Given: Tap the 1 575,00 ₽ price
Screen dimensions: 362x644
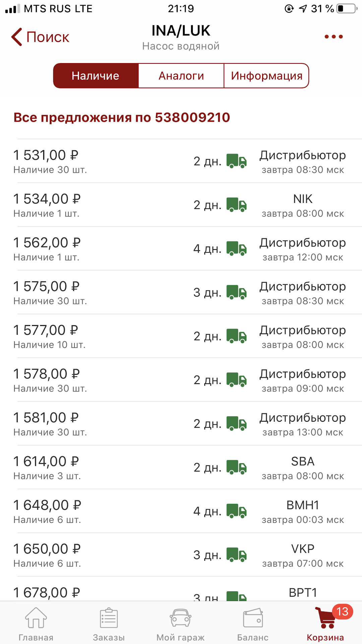Looking at the screenshot, I should 46,287.
